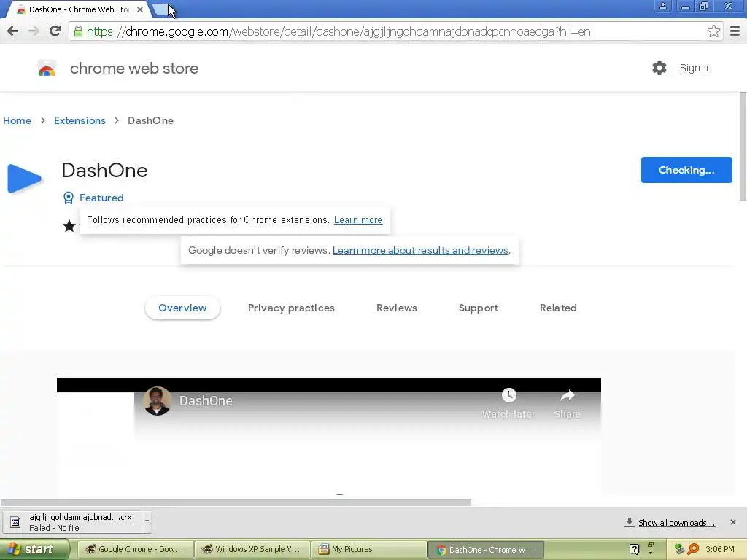Click the blue DashOne extension play icon
This screenshot has height=560, width=747.
[x=24, y=179]
